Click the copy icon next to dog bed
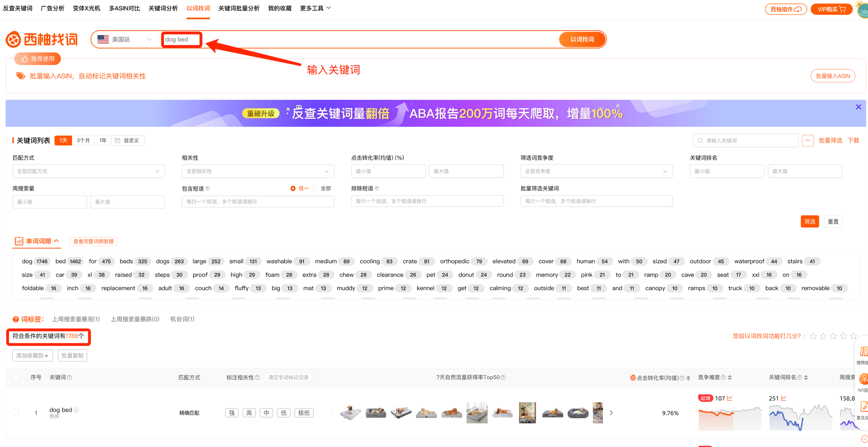The image size is (868, 447). [76, 410]
